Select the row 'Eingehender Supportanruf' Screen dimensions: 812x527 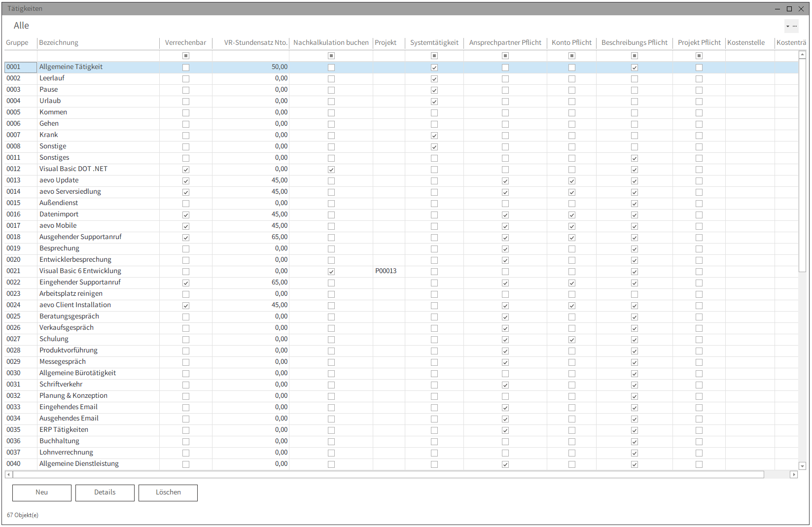click(401, 282)
